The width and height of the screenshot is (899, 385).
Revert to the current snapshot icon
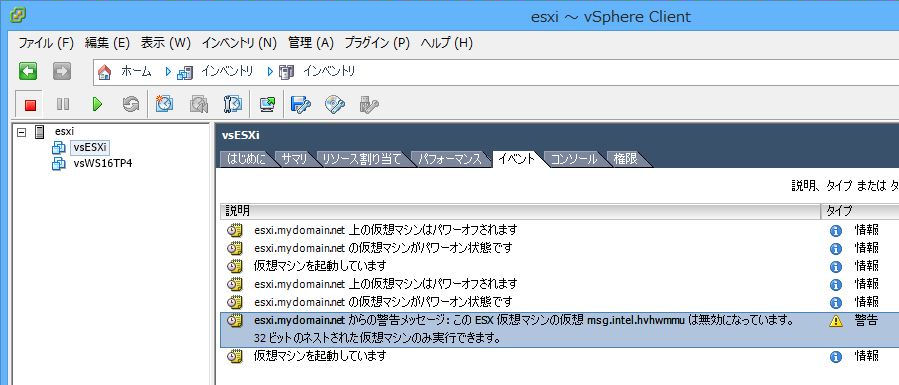[199, 104]
